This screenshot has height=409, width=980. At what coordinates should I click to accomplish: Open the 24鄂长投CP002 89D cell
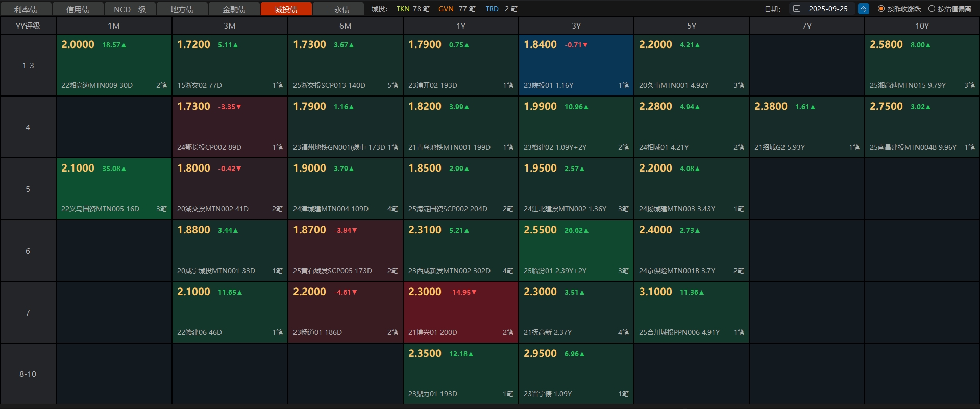click(230, 127)
